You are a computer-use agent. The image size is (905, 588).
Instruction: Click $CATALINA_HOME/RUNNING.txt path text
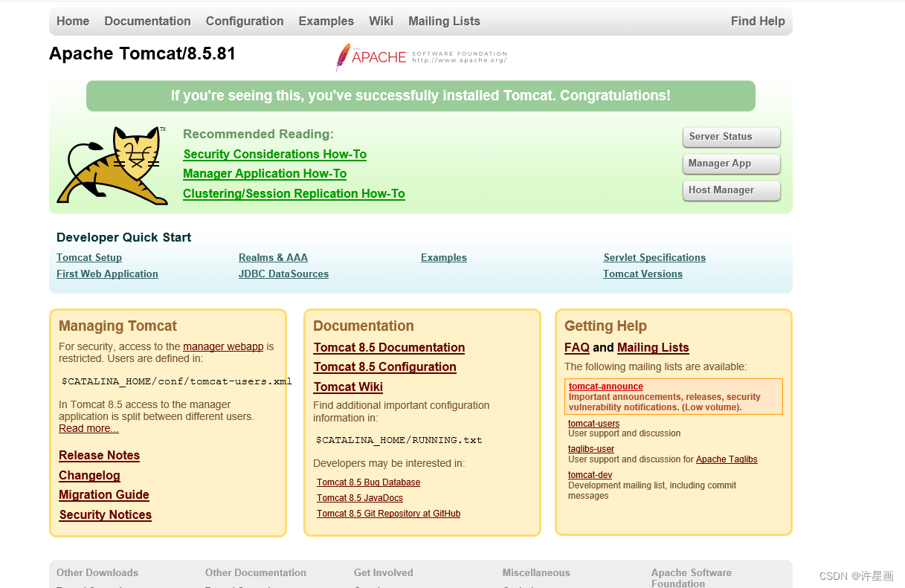coord(399,440)
